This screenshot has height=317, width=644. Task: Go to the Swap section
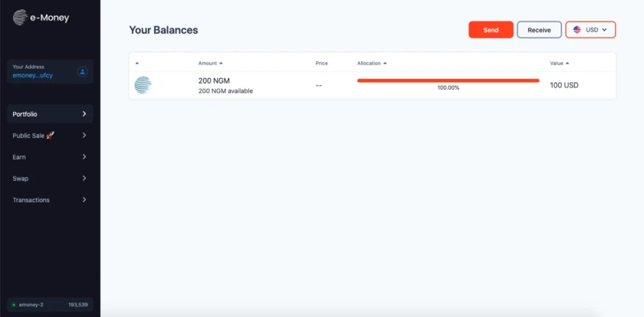coord(50,178)
